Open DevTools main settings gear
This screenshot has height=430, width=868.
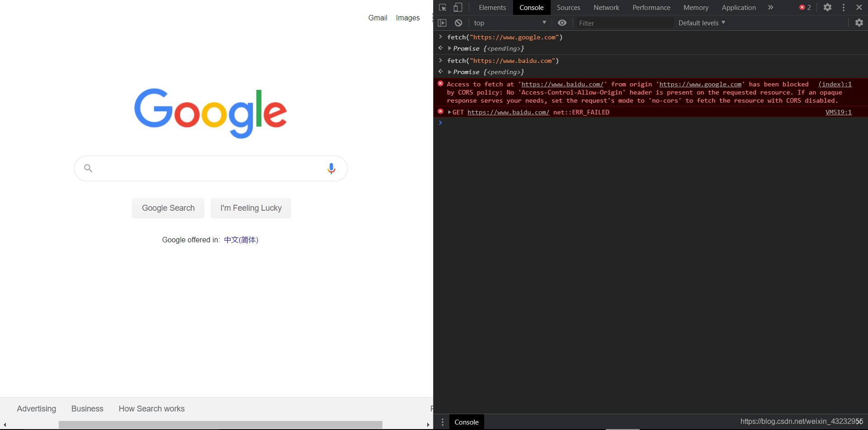[827, 7]
